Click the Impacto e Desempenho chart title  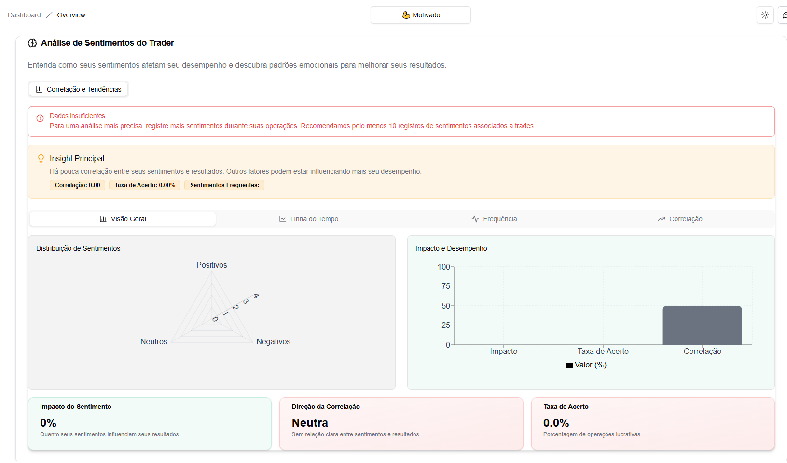(451, 249)
